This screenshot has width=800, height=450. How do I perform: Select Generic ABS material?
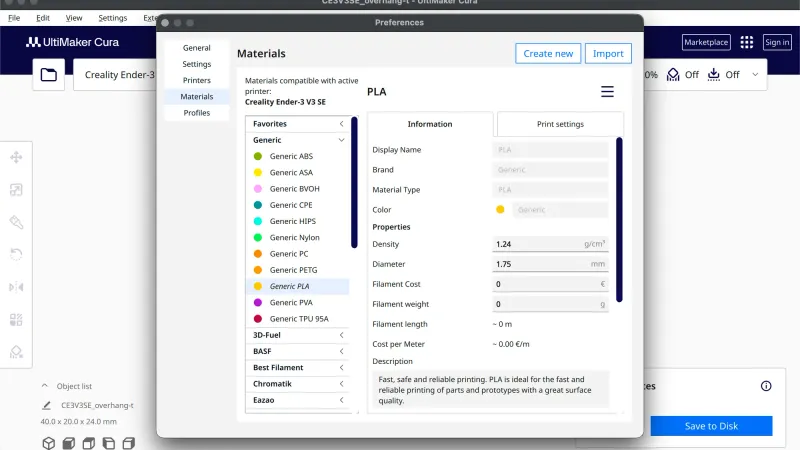(x=297, y=156)
